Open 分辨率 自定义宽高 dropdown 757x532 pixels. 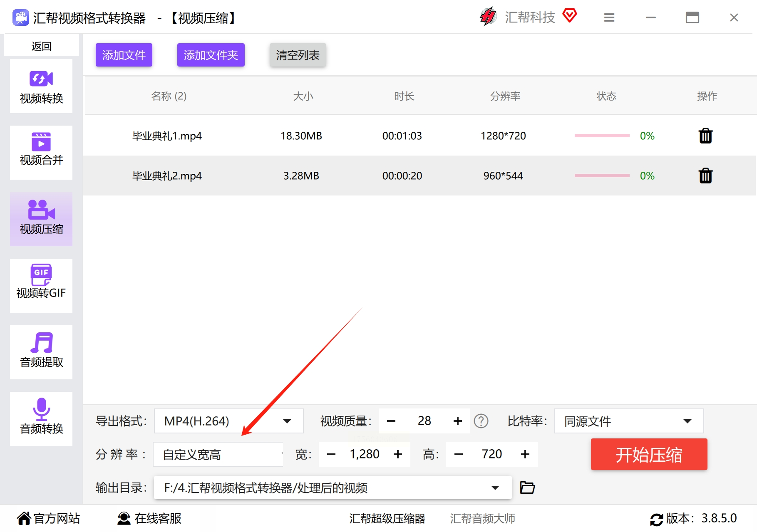(x=218, y=454)
